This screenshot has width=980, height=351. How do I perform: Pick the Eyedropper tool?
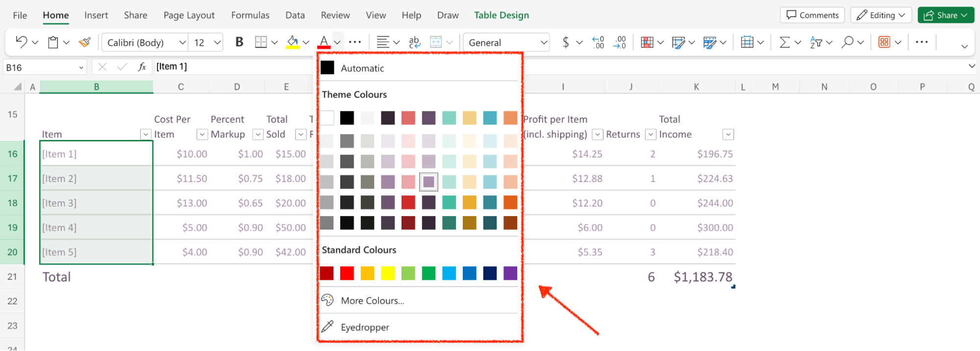(365, 327)
